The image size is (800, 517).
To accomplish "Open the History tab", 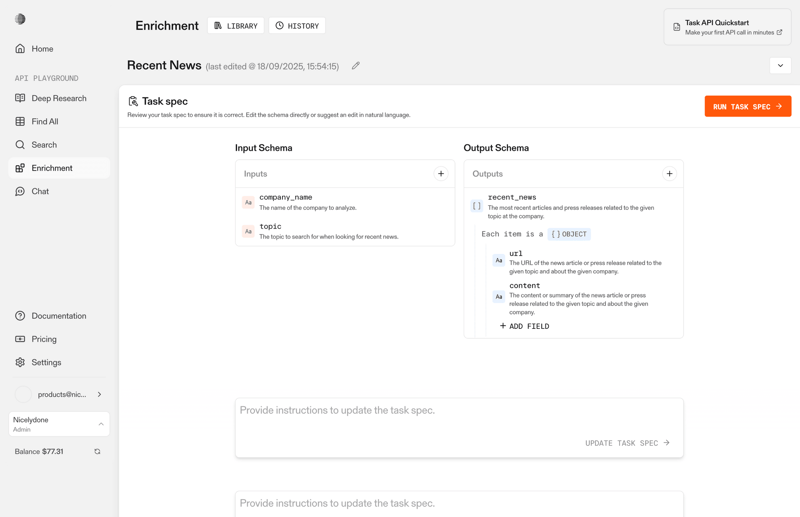I will pyautogui.click(x=297, y=26).
